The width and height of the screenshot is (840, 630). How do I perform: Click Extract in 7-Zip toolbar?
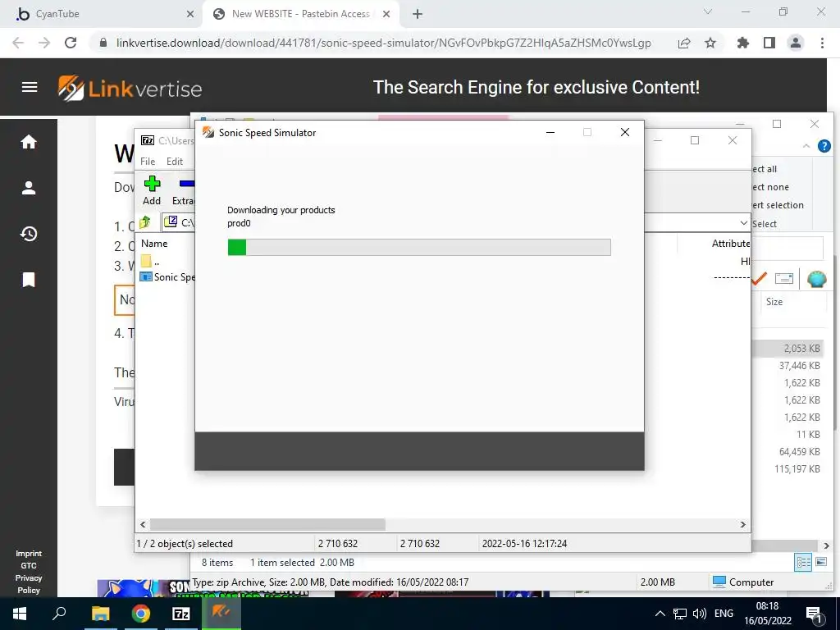(183, 190)
